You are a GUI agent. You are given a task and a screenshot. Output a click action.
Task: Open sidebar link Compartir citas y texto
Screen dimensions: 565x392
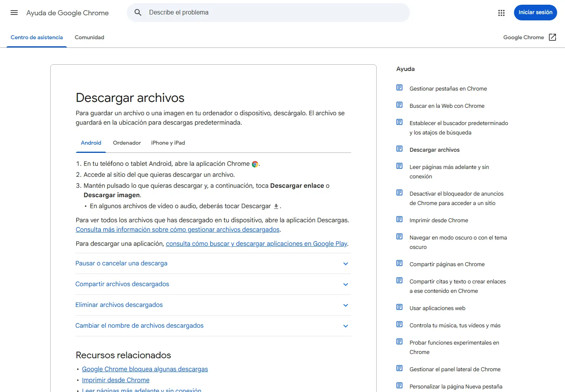click(x=457, y=286)
